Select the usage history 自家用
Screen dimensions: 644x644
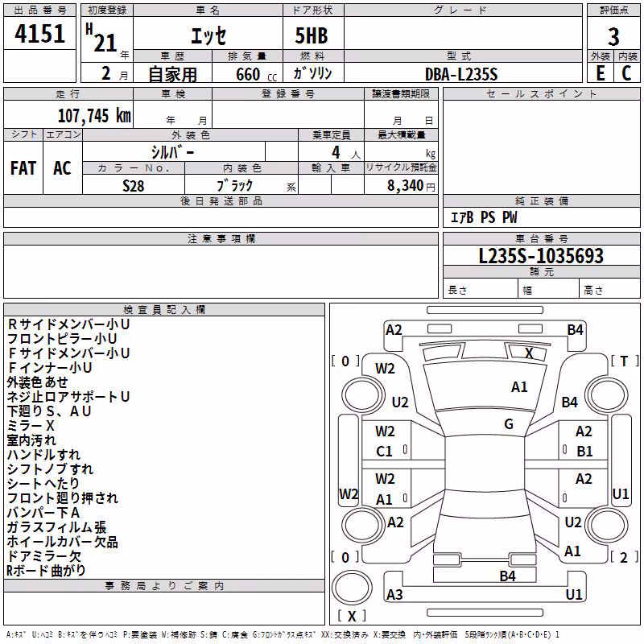tap(172, 74)
